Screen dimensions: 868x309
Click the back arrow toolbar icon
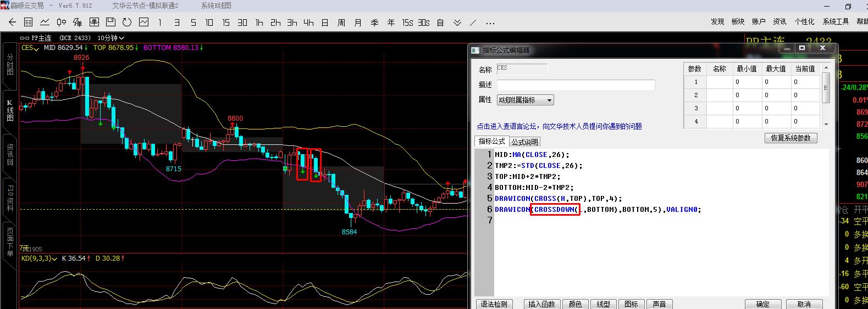click(x=12, y=23)
